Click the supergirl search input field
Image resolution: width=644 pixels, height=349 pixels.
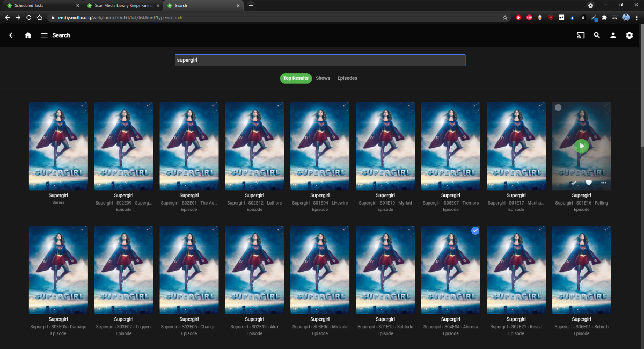tap(320, 60)
